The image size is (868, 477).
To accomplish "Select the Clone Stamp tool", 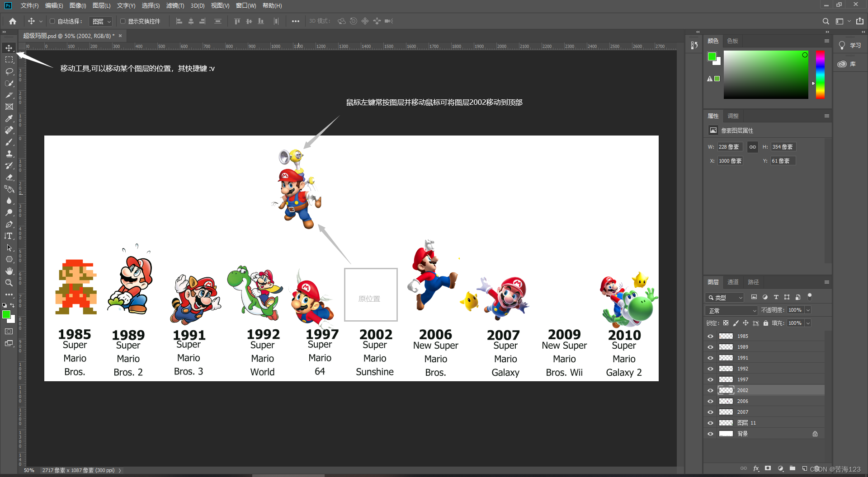I will (9, 154).
